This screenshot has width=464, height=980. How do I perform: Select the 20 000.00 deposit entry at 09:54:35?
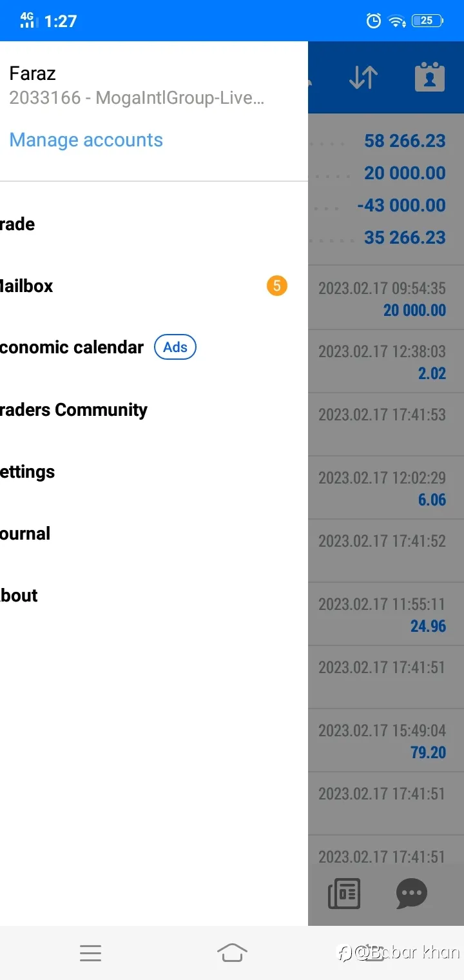[x=386, y=299]
